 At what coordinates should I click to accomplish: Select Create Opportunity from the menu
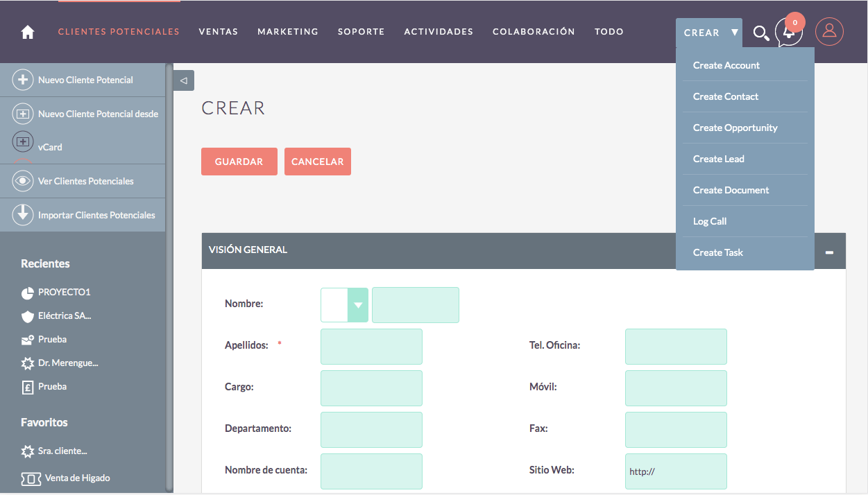735,128
